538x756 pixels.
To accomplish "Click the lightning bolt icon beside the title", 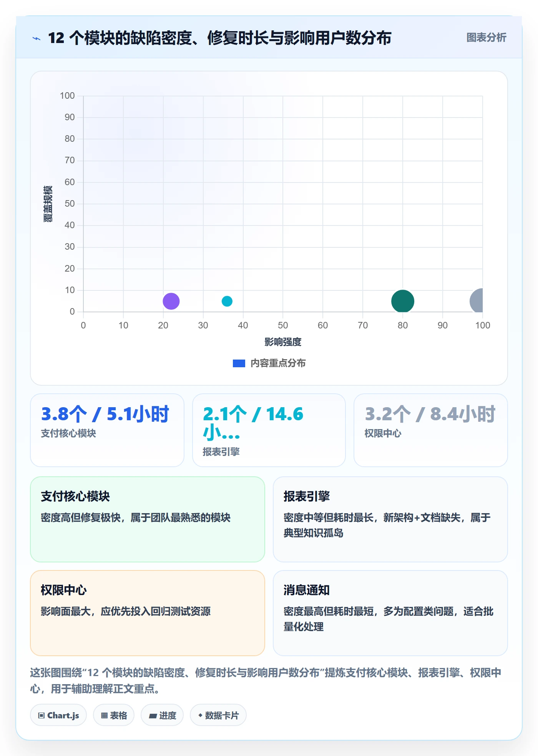I will click(37, 38).
